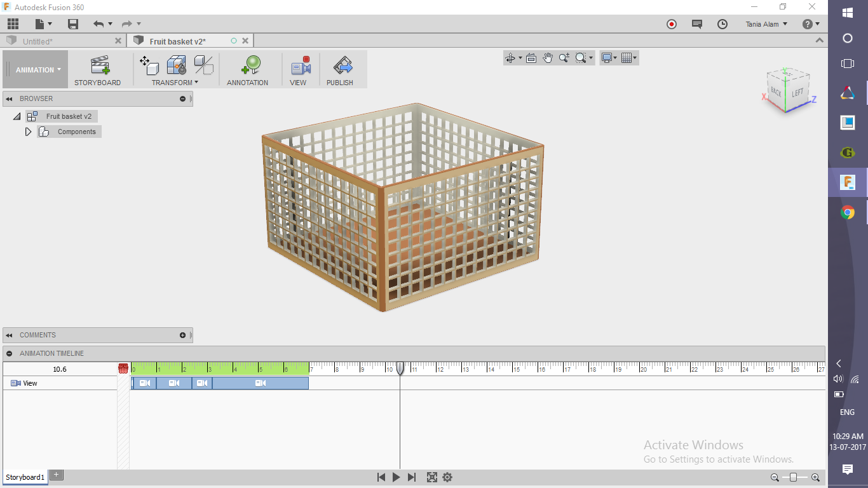This screenshot has width=868, height=488.
Task: Click the PUBLISH toolbar label
Action: 340,83
